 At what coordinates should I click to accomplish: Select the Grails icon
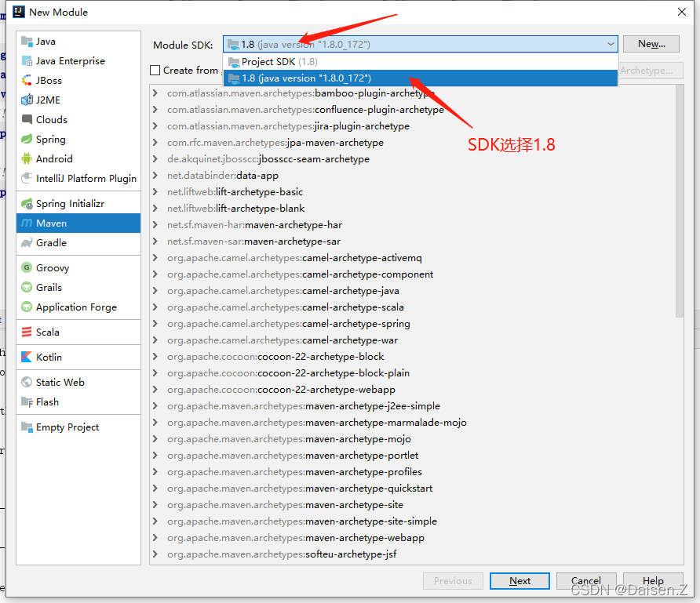pos(27,287)
